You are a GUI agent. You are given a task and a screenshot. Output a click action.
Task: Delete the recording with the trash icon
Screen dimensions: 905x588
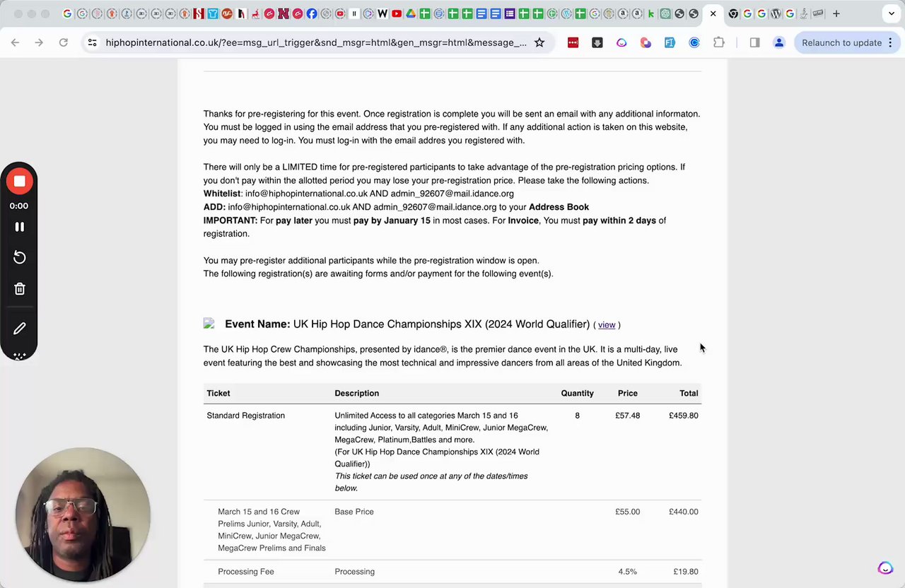[x=19, y=289]
